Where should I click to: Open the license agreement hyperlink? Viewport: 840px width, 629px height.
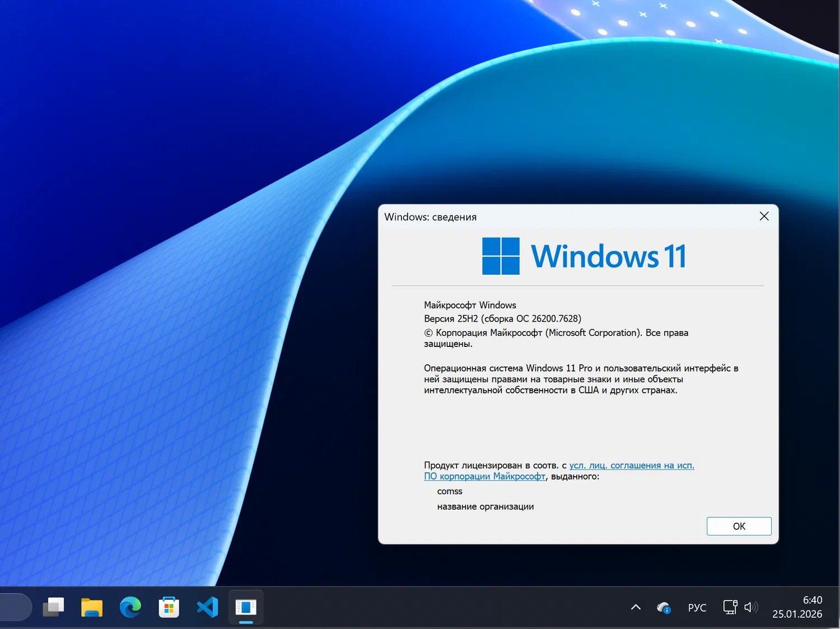click(631, 465)
